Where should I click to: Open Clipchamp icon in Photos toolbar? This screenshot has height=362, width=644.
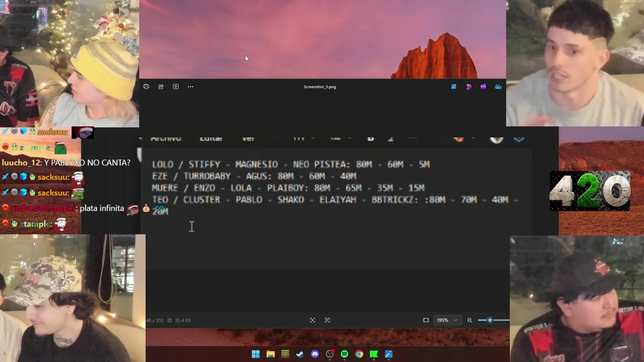[484, 86]
